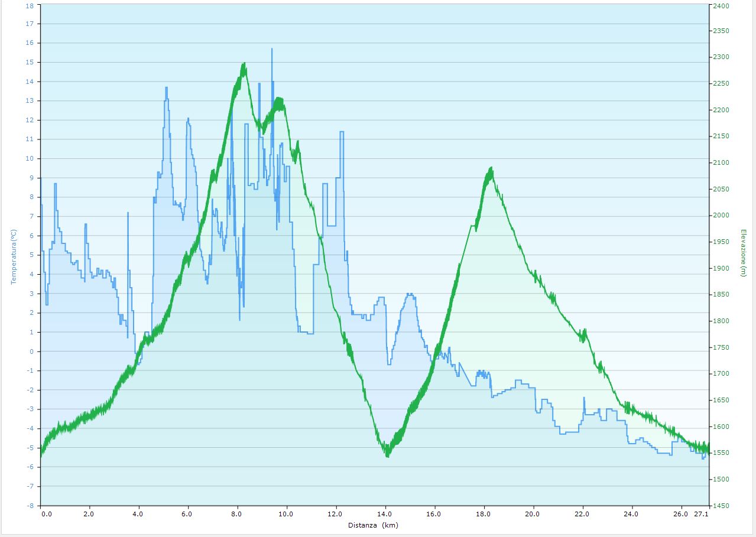The width and height of the screenshot is (756, 537).
Task: Click the 0.0 distance axis label
Action: point(47,515)
